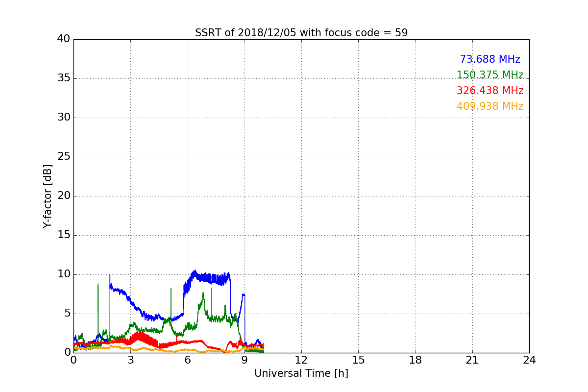Click the x-axis tick label 21
Image resolution: width=588 pixels, height=392 pixels.
pyautogui.click(x=472, y=360)
